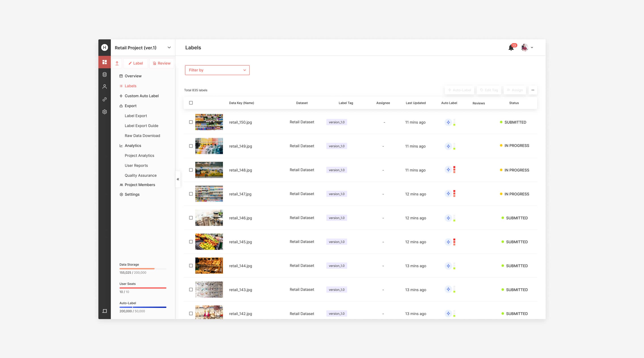The width and height of the screenshot is (644, 358).
Task: Open Quality Assurance page
Action: [140, 175]
